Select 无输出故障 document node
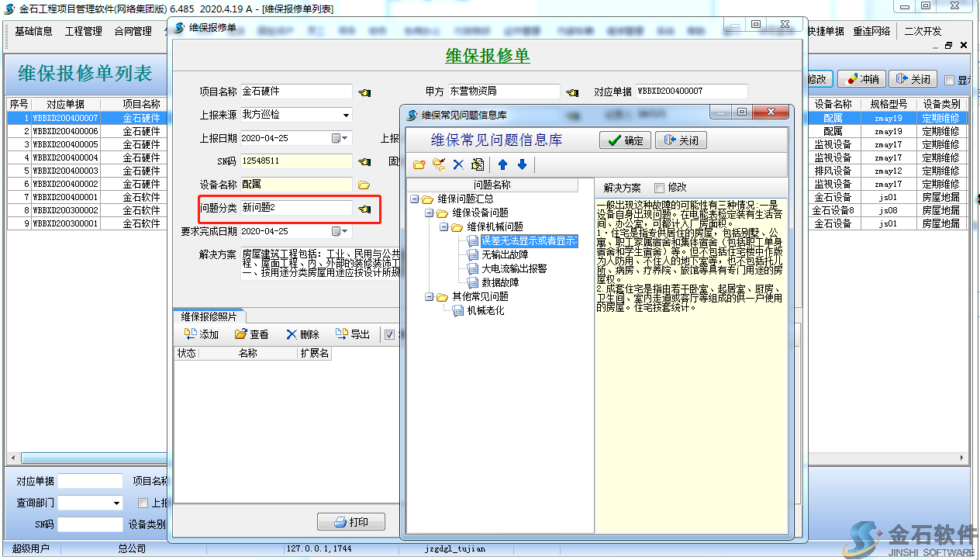Image resolution: width=980 pixels, height=560 pixels. pos(505,254)
